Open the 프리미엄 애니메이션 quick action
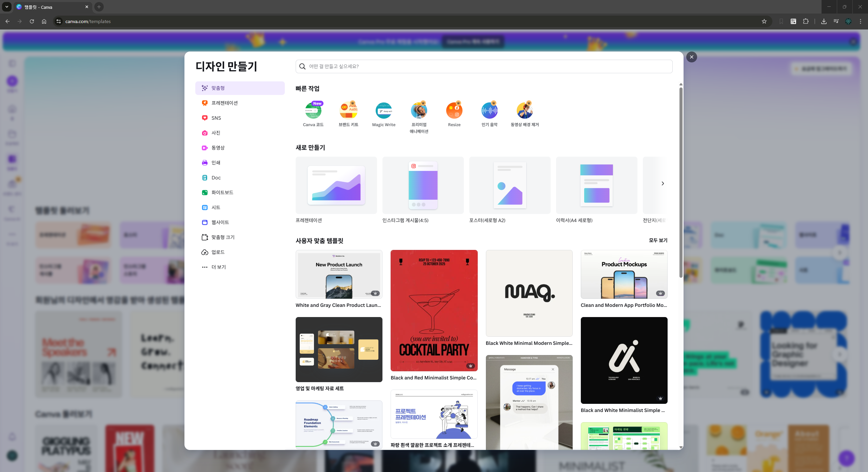Screen dimensions: 868x472 click(419, 111)
